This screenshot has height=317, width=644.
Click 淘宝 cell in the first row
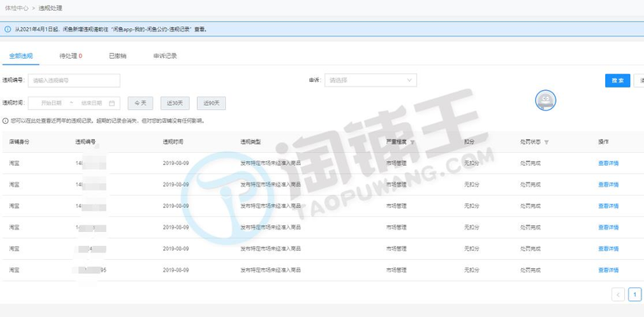[14, 163]
